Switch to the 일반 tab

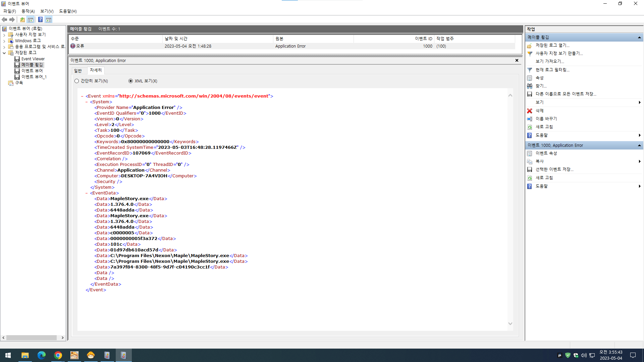[x=78, y=71]
